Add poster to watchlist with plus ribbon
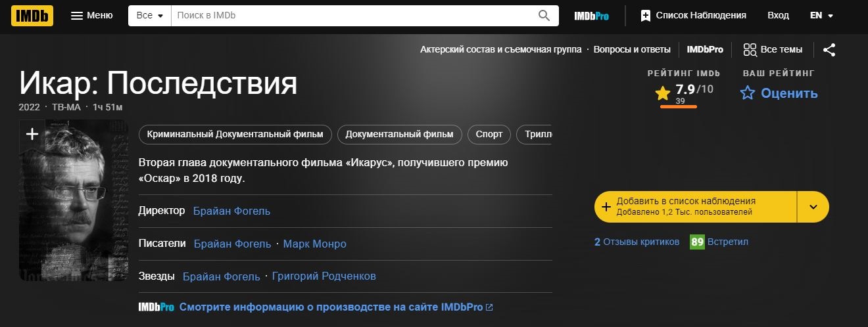Viewport: 868px width, 327px height. click(x=32, y=135)
